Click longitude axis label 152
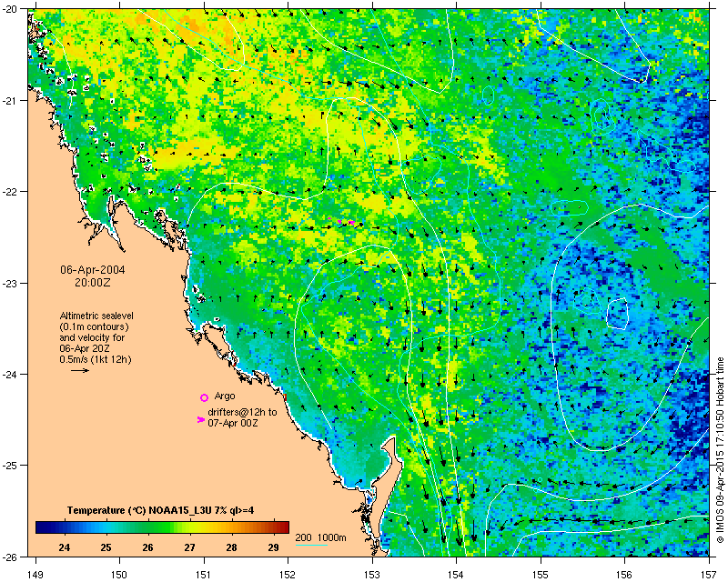Viewport: 728px width, 582px height. pos(288,574)
